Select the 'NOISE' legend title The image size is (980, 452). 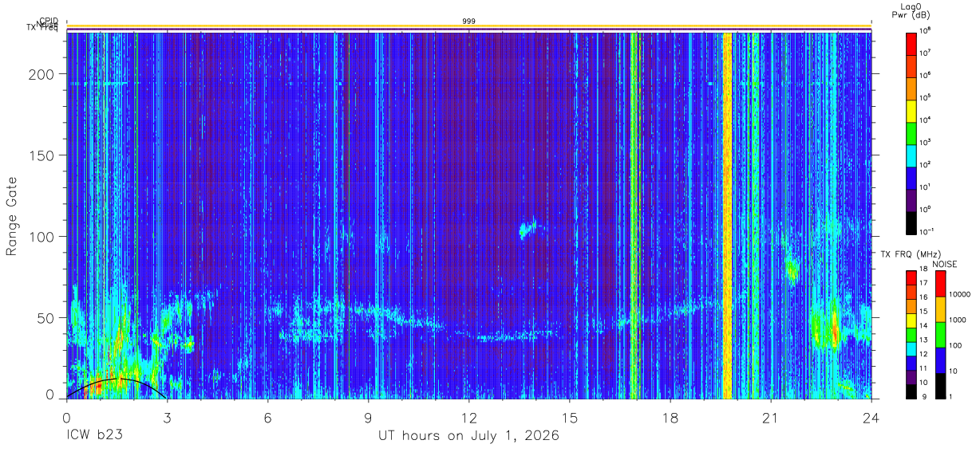point(945,264)
